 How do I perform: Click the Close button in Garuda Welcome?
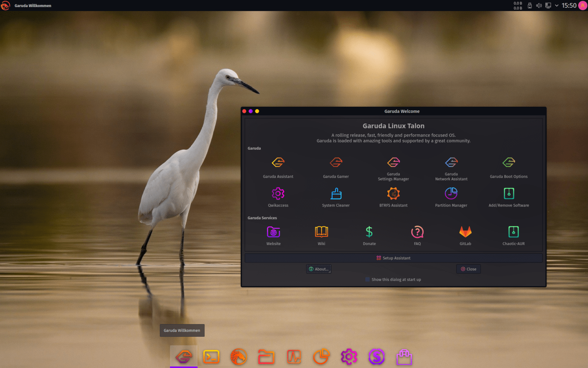(469, 269)
